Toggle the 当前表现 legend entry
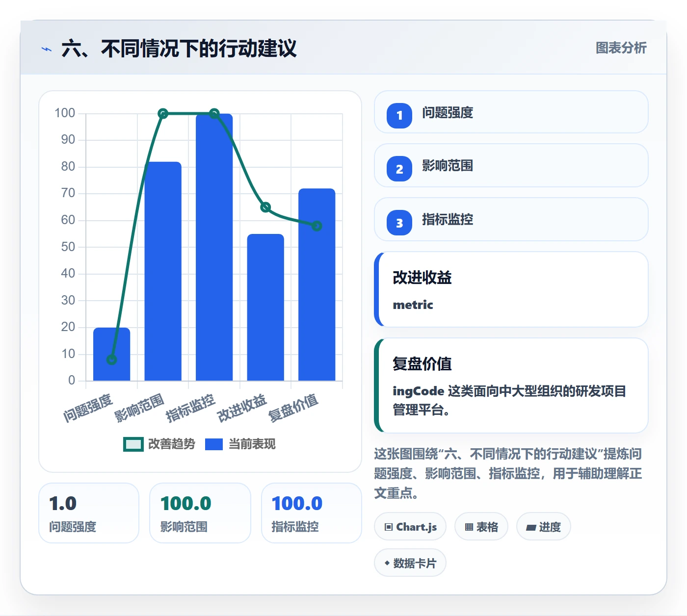The width and height of the screenshot is (687, 616). (240, 444)
